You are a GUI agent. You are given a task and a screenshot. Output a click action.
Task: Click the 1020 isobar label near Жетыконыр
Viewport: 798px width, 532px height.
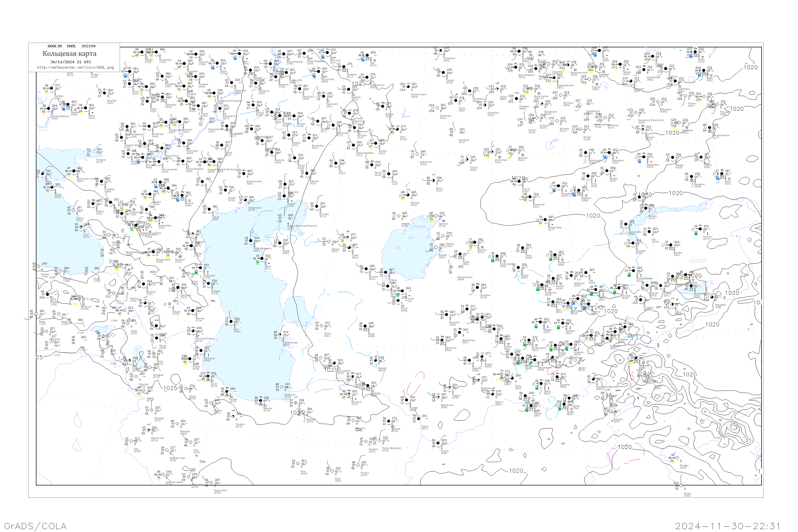tap(593, 216)
